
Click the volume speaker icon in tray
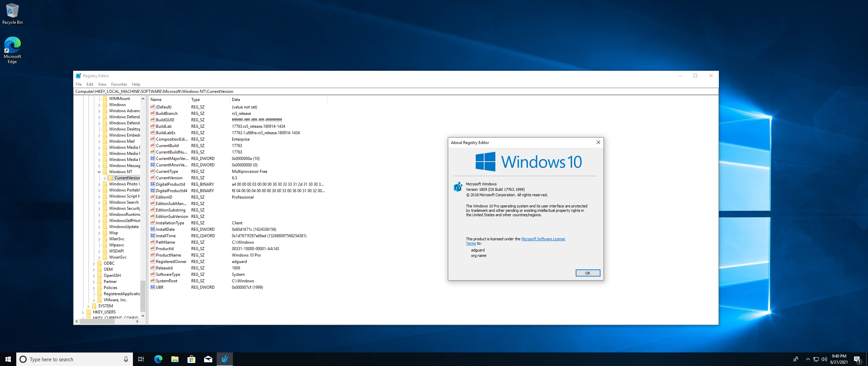point(824,359)
